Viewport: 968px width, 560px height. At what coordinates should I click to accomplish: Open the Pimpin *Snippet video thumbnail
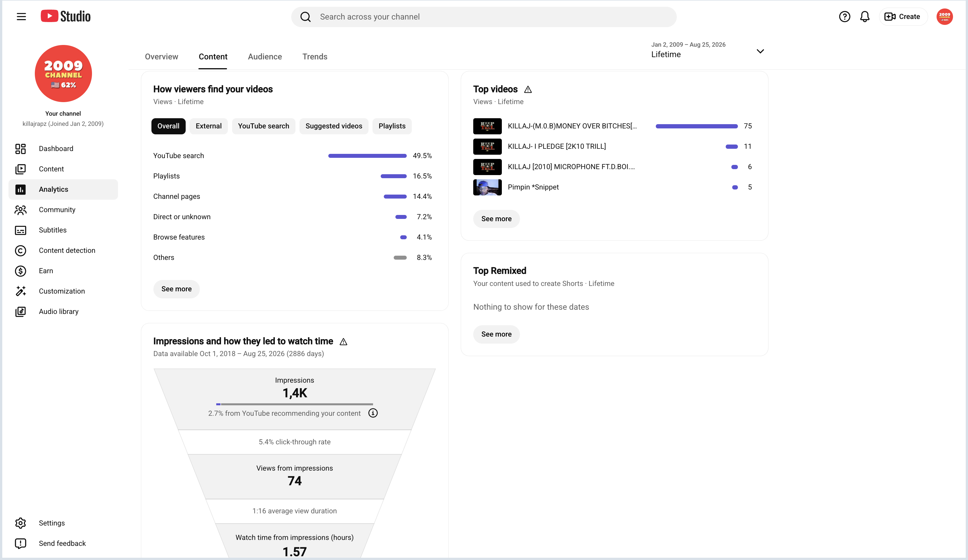click(487, 187)
